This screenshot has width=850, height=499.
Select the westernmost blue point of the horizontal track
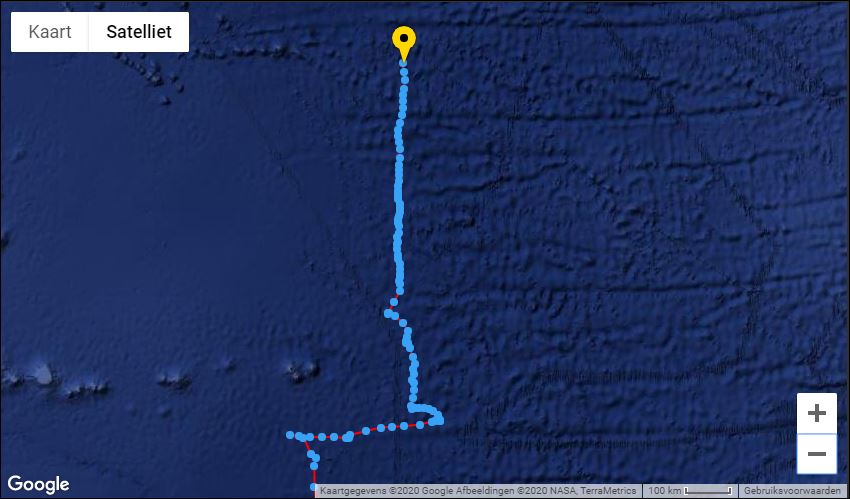[x=290, y=435]
